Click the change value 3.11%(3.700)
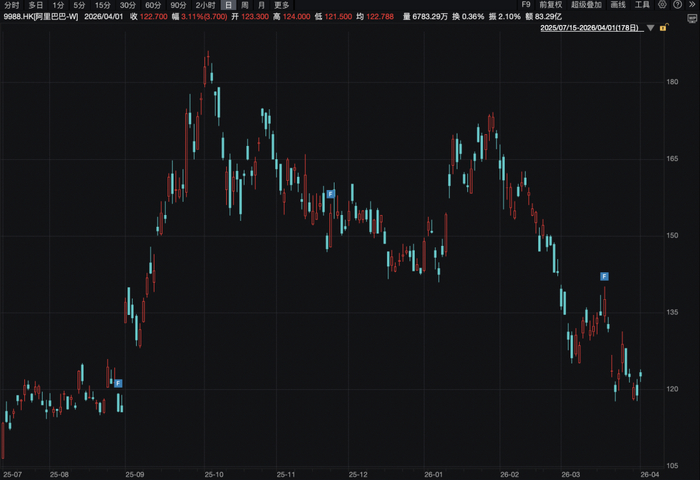700x480 pixels. click(204, 17)
